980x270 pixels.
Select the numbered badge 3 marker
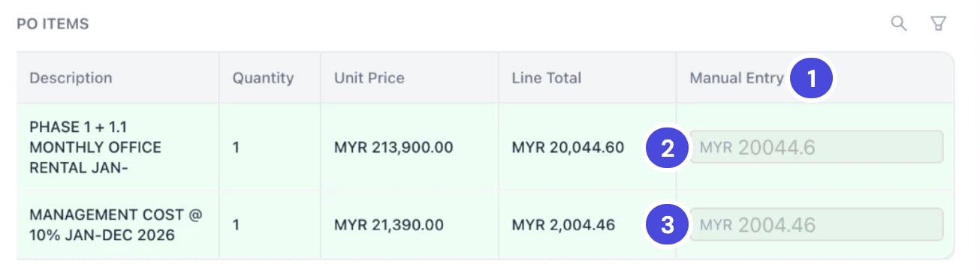click(666, 224)
